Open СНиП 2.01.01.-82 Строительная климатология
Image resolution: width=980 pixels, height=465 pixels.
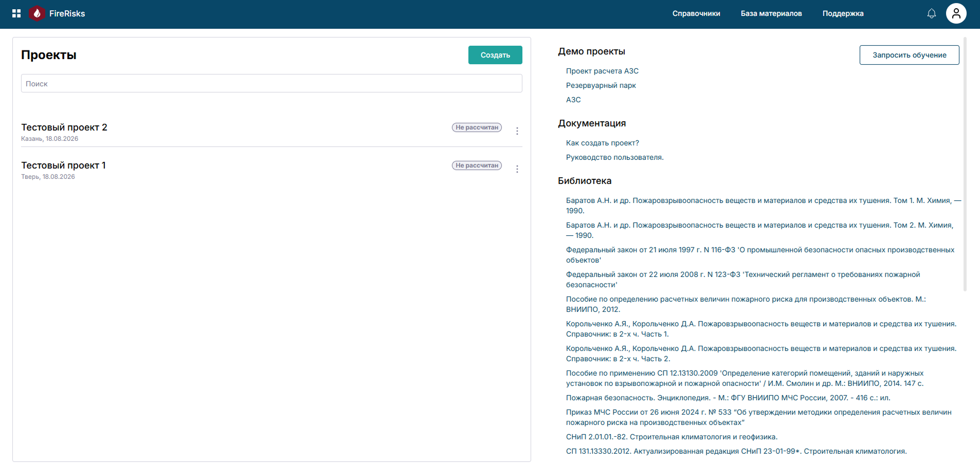click(x=672, y=437)
